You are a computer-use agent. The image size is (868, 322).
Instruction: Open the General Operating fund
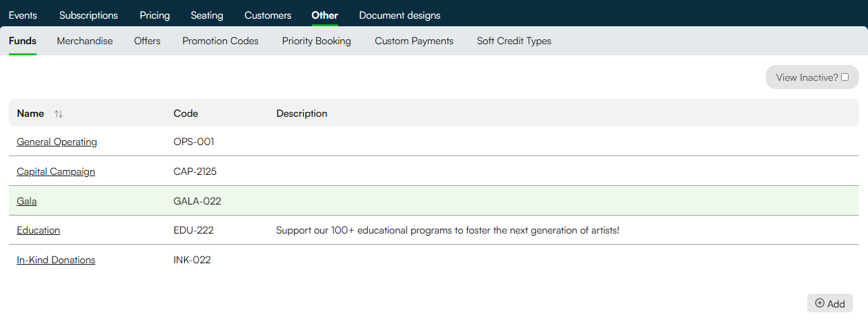tap(57, 142)
